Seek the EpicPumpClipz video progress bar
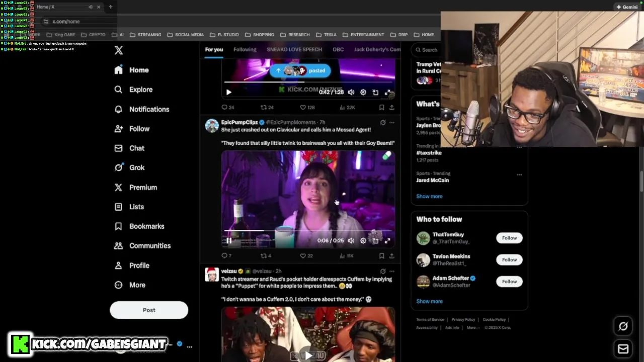 click(308, 231)
